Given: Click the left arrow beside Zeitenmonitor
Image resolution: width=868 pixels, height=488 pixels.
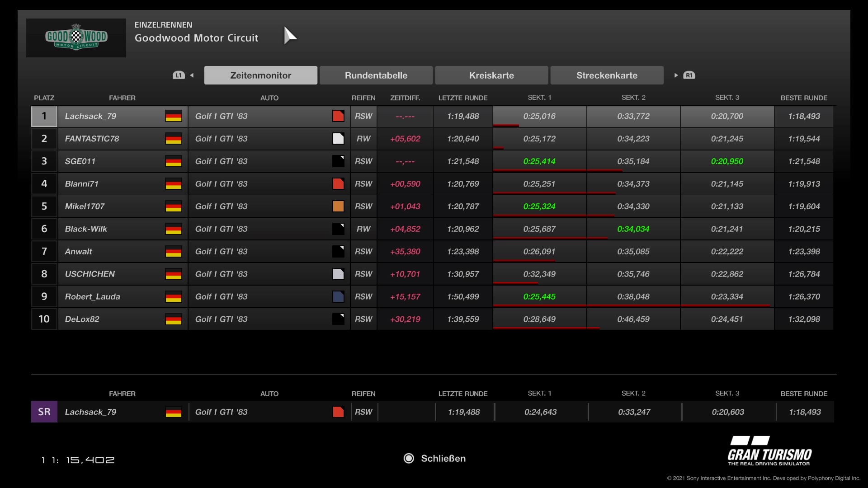Looking at the screenshot, I should pos(192,75).
